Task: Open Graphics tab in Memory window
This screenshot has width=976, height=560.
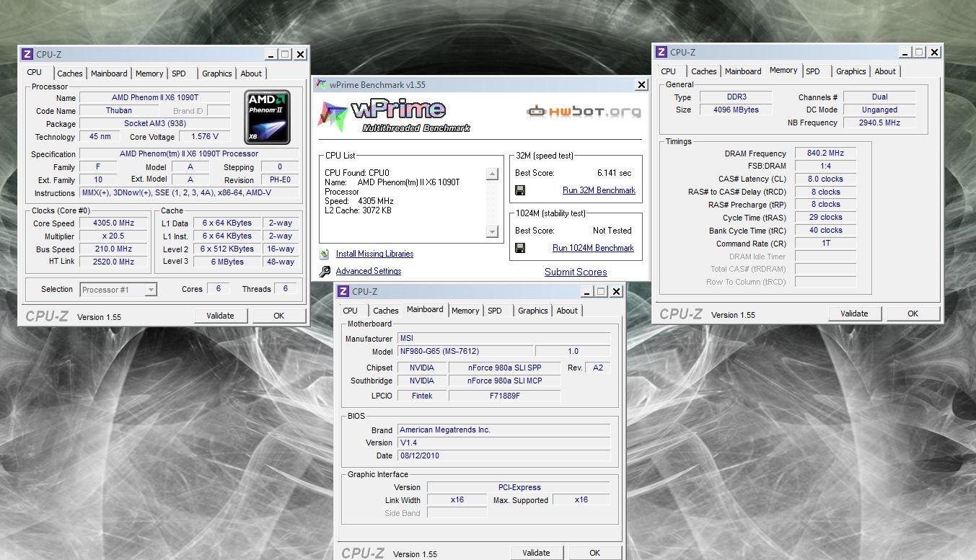Action: pyautogui.click(x=851, y=71)
